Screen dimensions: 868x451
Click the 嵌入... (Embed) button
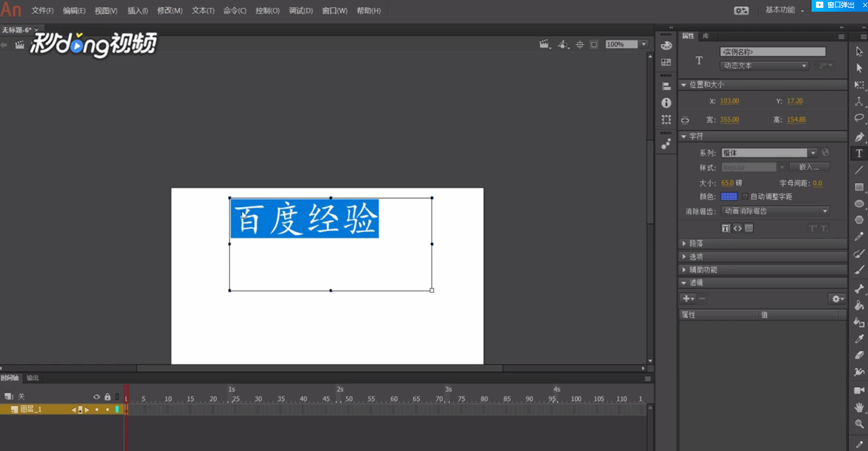click(x=809, y=167)
